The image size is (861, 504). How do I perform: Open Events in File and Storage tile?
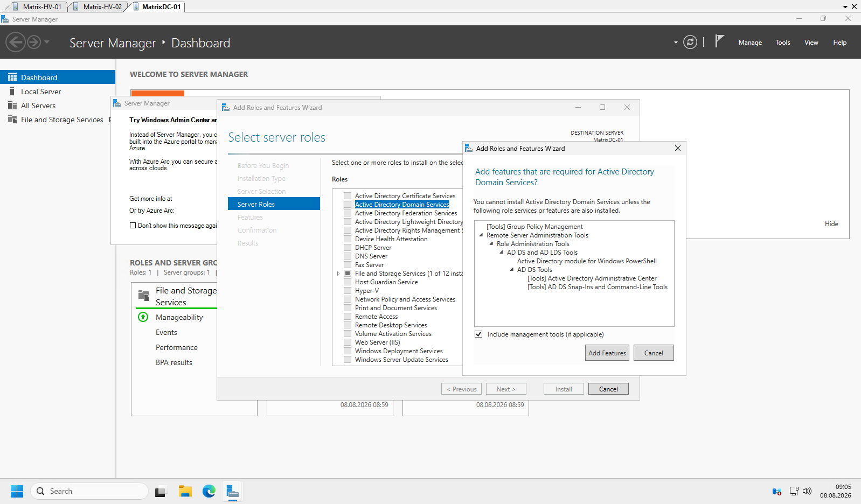166,332
